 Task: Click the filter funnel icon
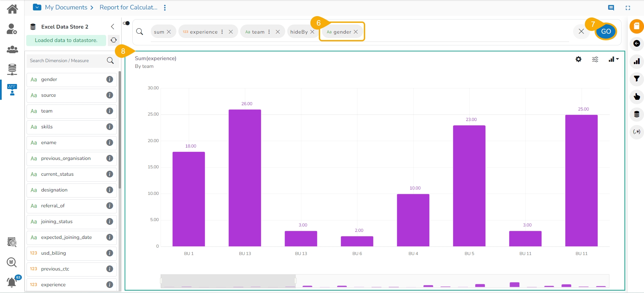tap(636, 79)
